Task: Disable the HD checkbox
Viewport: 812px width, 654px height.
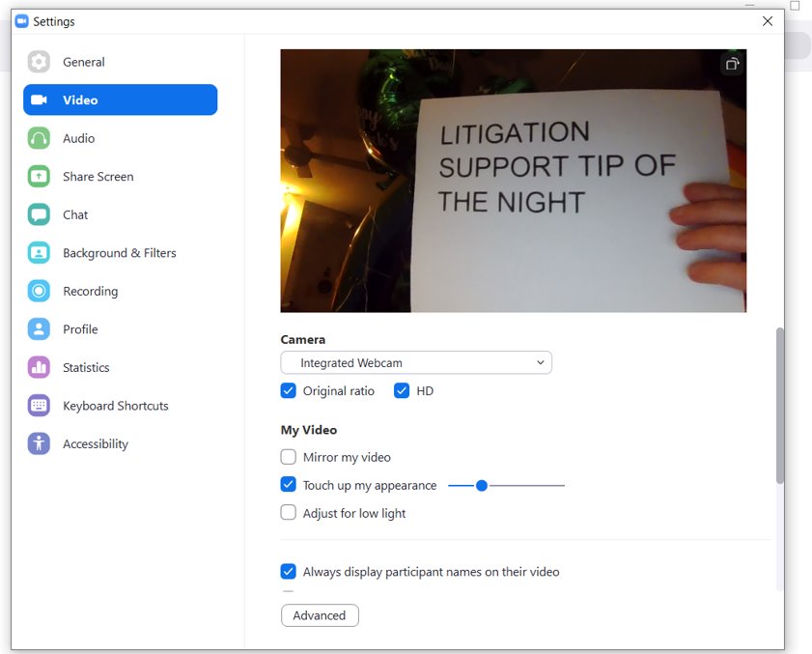Action: (x=402, y=390)
